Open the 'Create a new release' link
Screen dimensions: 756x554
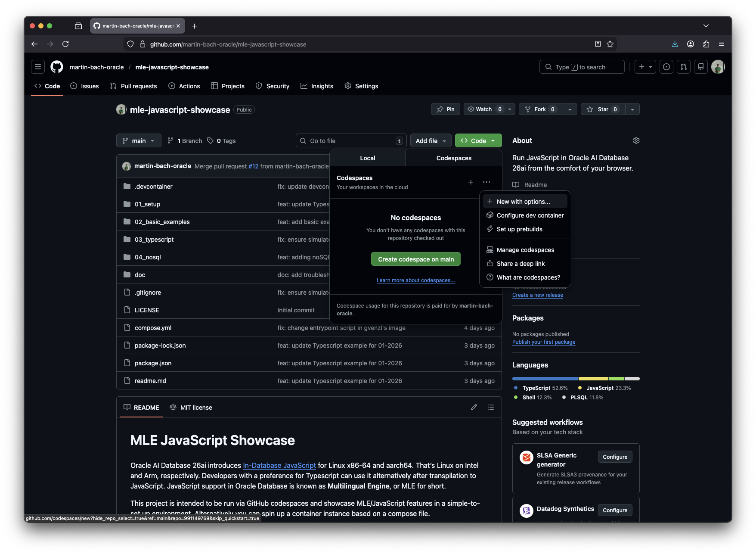(x=537, y=295)
